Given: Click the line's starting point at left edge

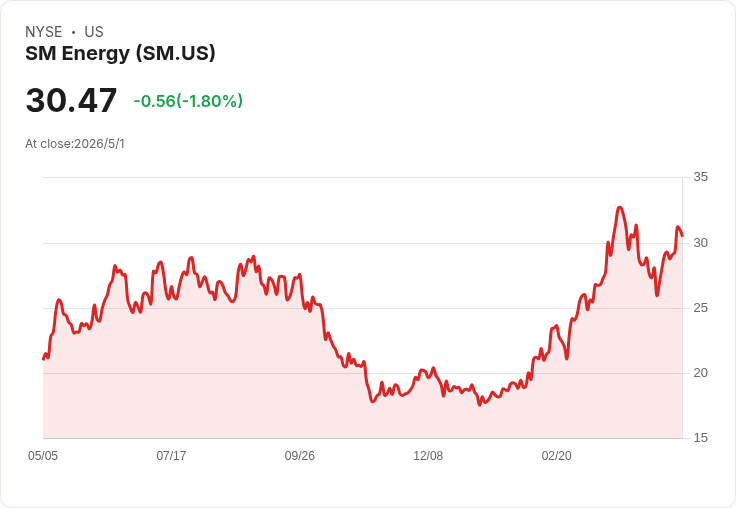Looking at the screenshot, I should click(43, 359).
